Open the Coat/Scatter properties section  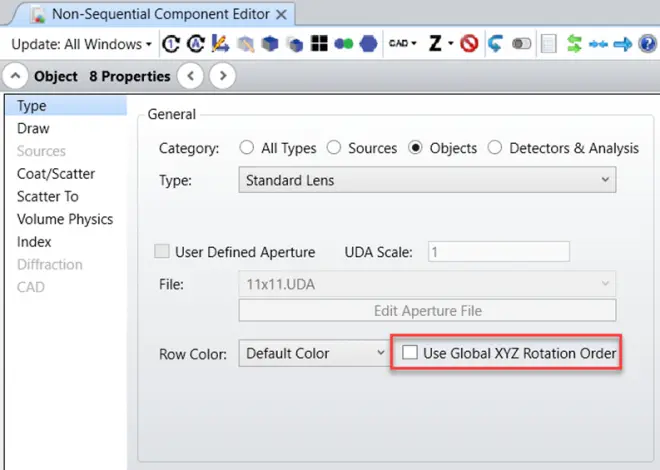tap(56, 174)
